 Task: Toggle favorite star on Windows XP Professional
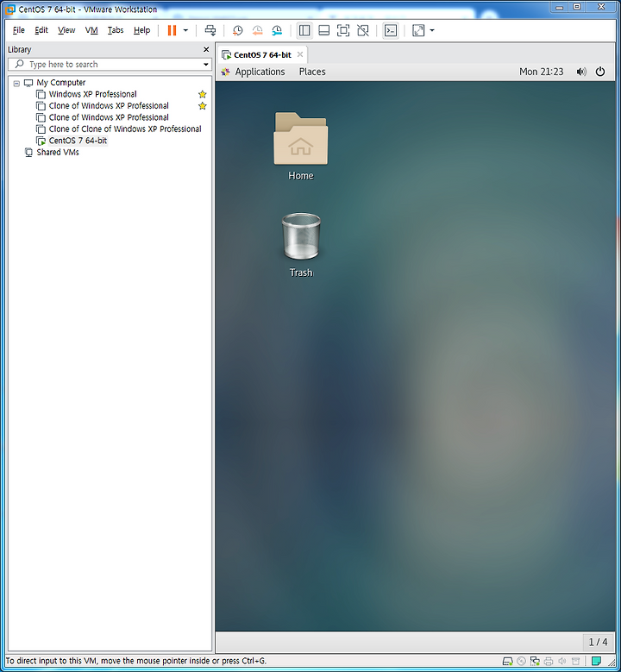tap(203, 94)
